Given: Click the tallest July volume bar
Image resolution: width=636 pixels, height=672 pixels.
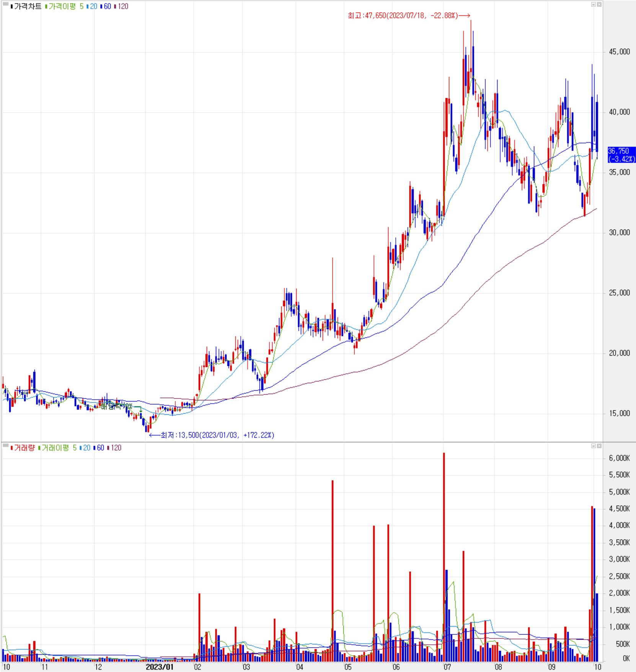Looking at the screenshot, I should [x=444, y=557].
